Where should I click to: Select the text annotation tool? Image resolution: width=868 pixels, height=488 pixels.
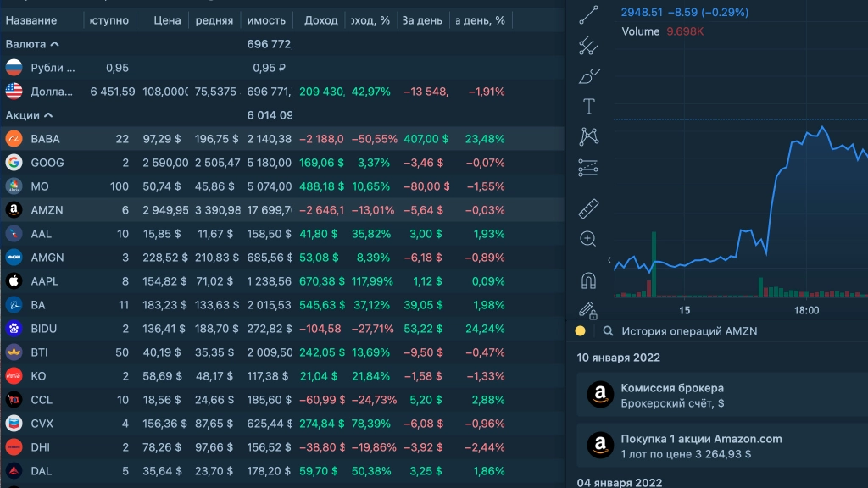click(588, 106)
